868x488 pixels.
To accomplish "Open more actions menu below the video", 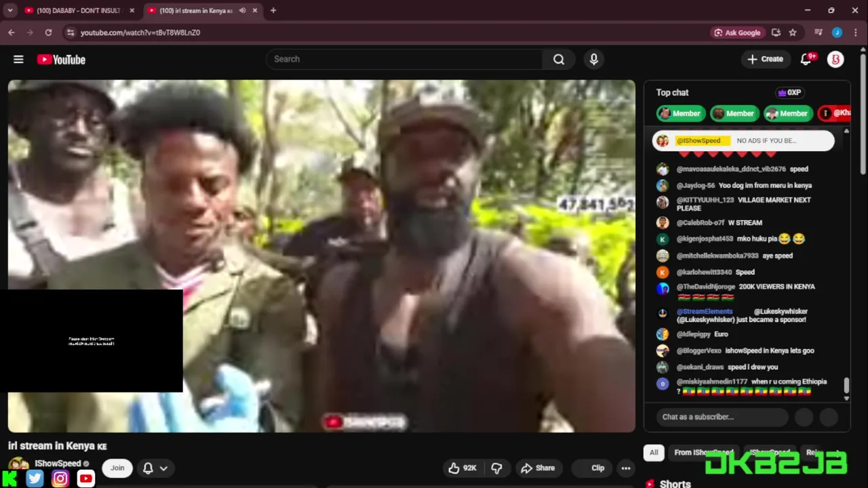I will (626, 468).
